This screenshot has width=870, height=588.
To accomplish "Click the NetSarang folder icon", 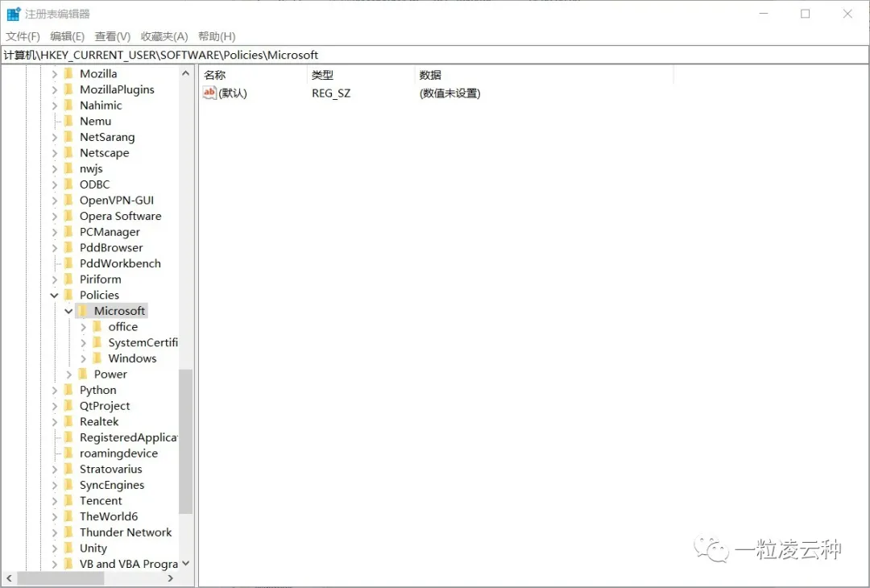I will [x=68, y=137].
